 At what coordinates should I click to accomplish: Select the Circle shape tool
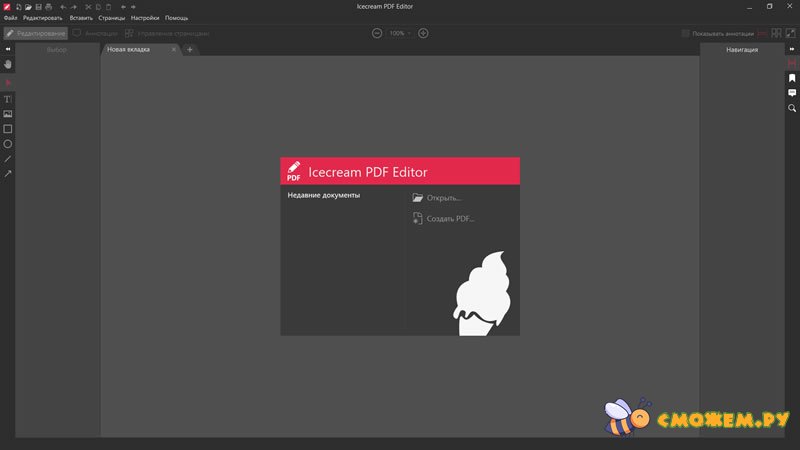coord(8,144)
